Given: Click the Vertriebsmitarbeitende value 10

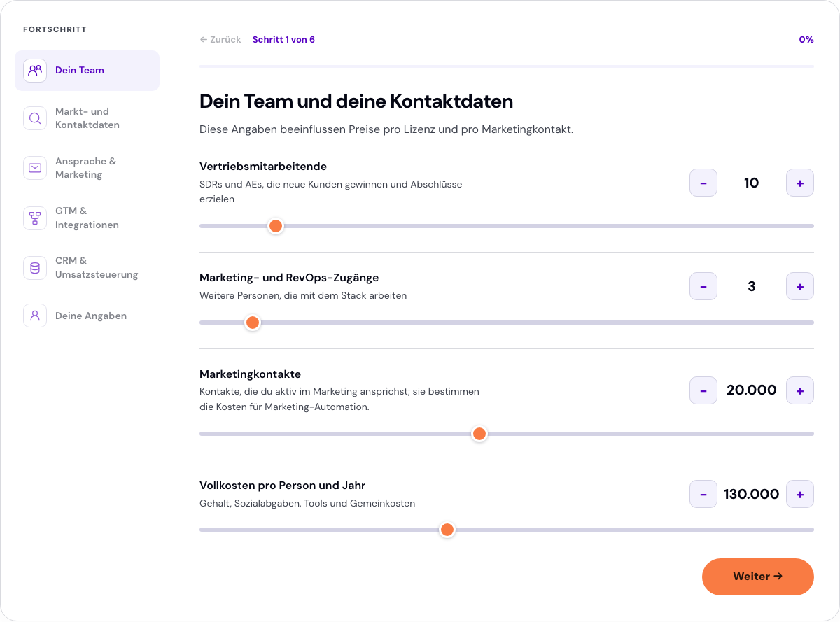Looking at the screenshot, I should (752, 183).
